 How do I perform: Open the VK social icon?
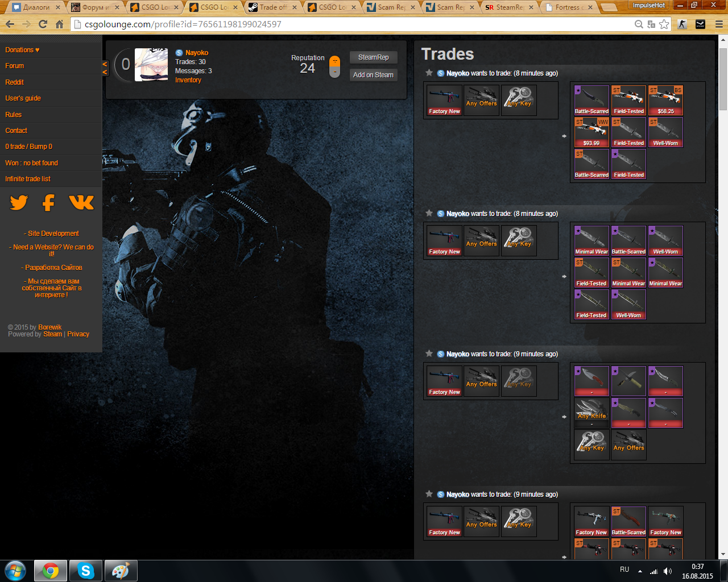click(81, 202)
